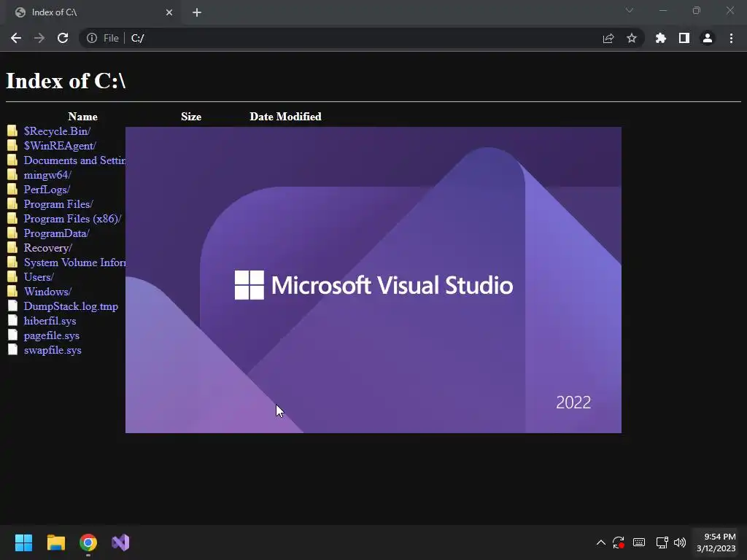
Task: Open File Explorer from the taskbar
Action: tap(55, 542)
